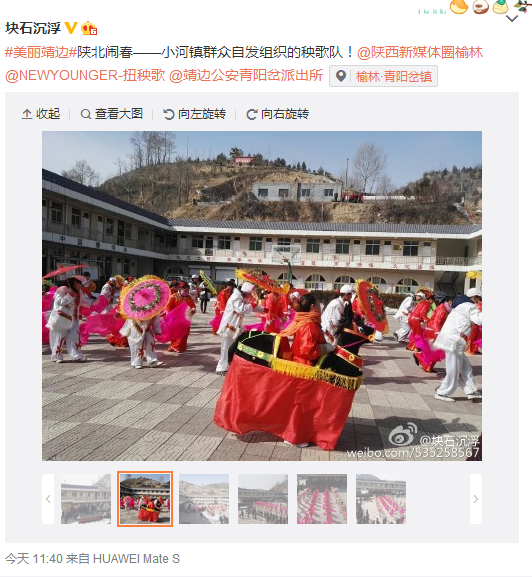Open the post options chevron menu
Image resolution: width=532 pixels, height=577 pixels.
[512, 18]
